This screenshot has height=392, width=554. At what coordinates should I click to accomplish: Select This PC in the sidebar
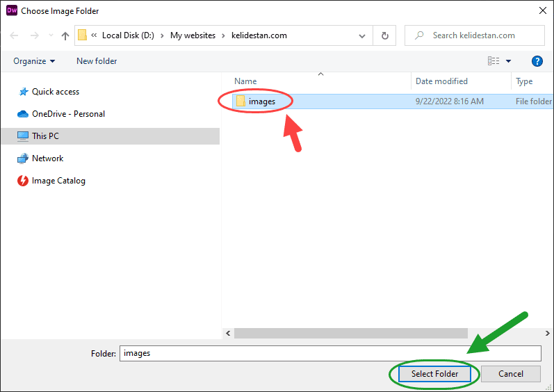point(111,136)
